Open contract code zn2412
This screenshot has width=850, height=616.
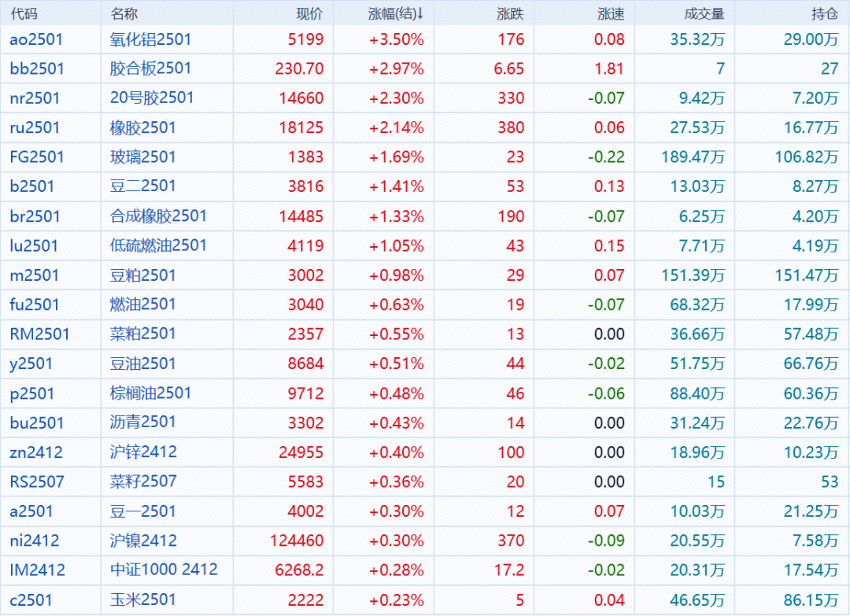pos(36,452)
